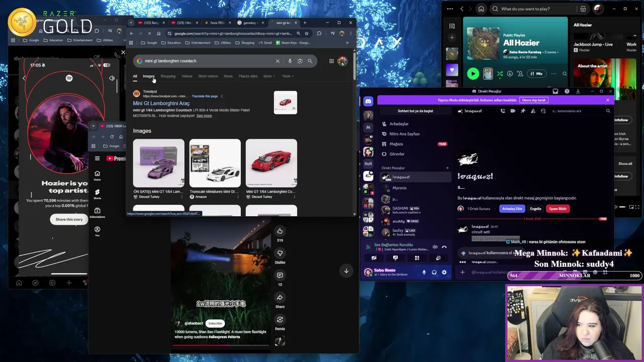Click the Spotify Home icon
Viewport: 644px width, 362px height.
pos(481,9)
